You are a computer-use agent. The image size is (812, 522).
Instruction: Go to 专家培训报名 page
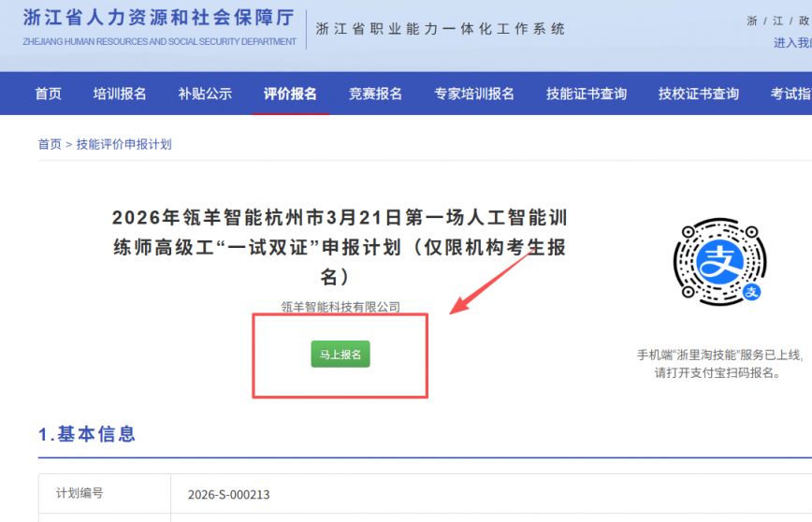click(474, 94)
